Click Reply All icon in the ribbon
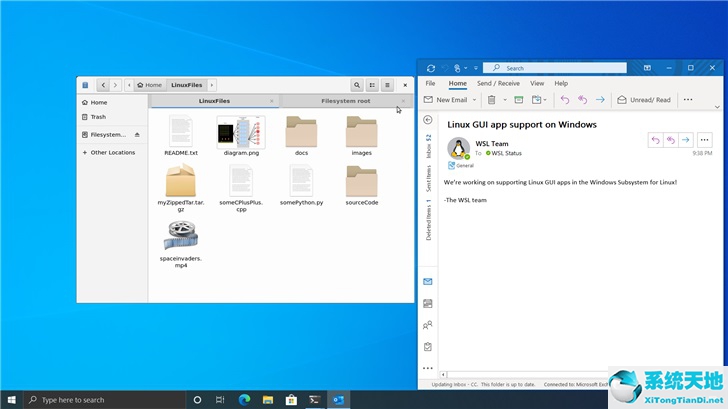The height and width of the screenshot is (409, 728). pyautogui.click(x=582, y=100)
